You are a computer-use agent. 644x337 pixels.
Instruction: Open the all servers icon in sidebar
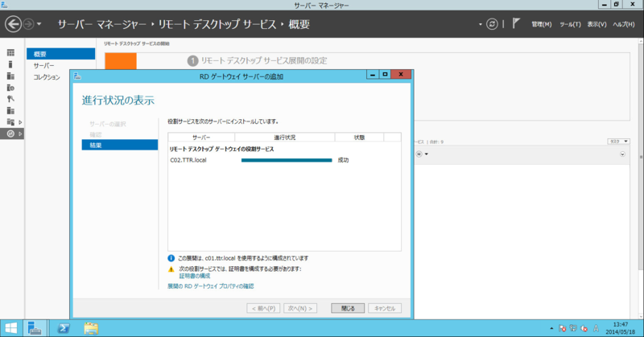click(x=10, y=76)
